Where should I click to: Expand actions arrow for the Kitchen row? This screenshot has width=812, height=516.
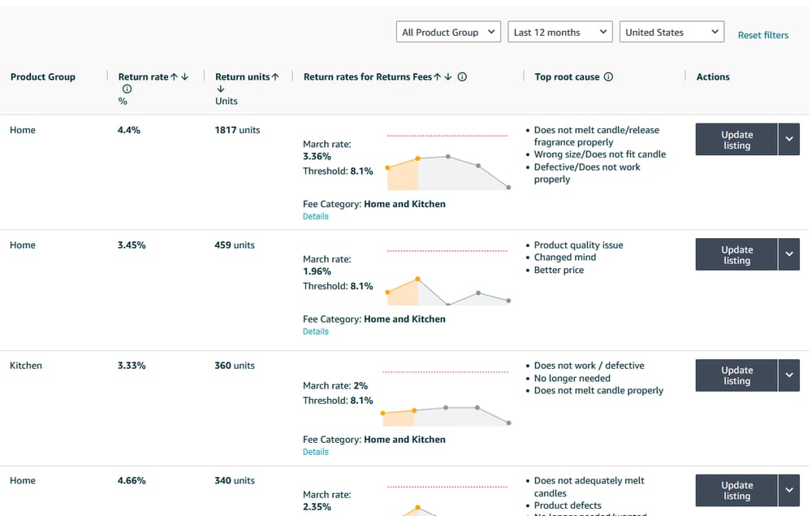click(x=789, y=375)
